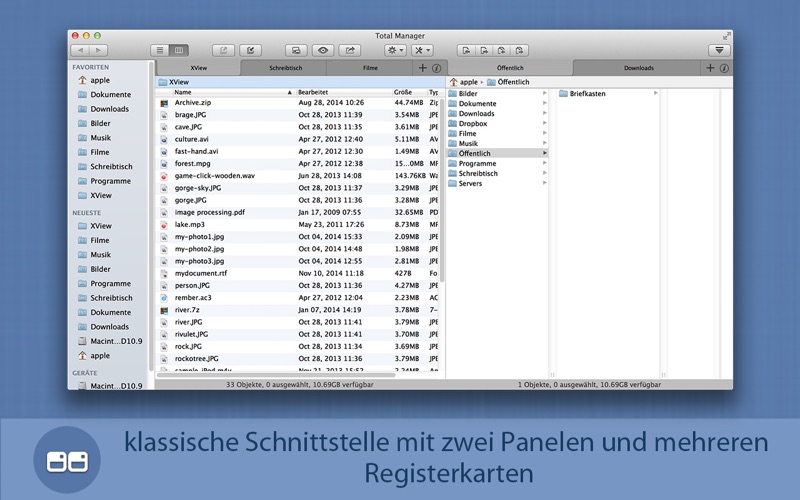Switch to the XView tab
Viewport: 800px width, 500px height.
point(198,68)
